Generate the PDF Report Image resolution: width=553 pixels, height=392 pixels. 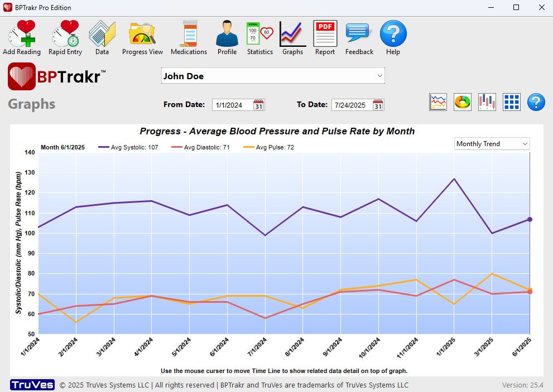point(325,37)
